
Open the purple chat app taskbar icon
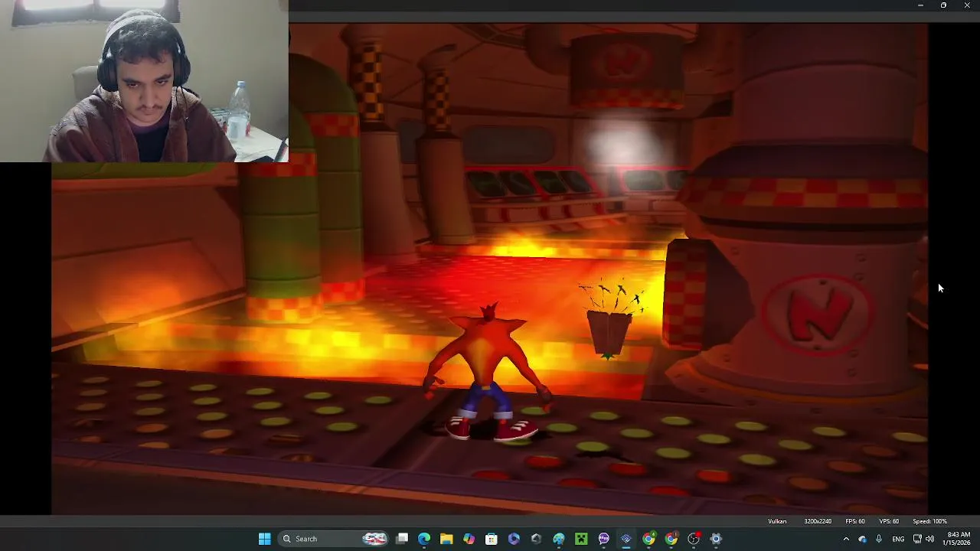point(604,539)
